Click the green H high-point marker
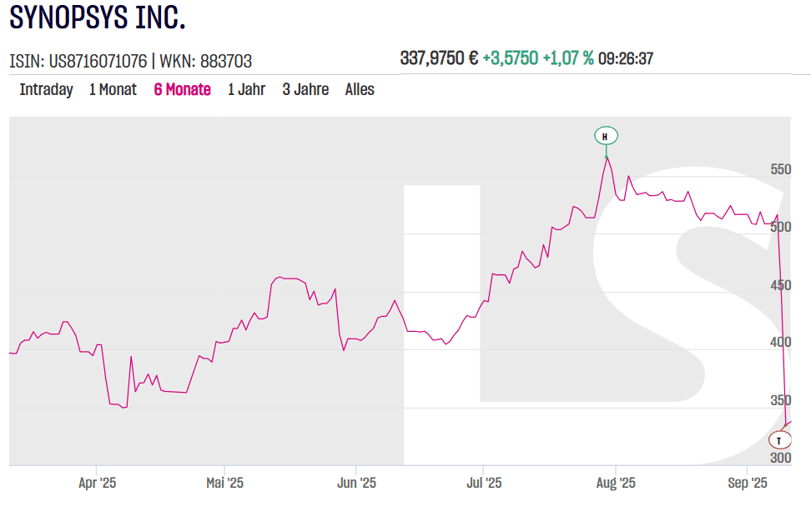 coord(607,136)
